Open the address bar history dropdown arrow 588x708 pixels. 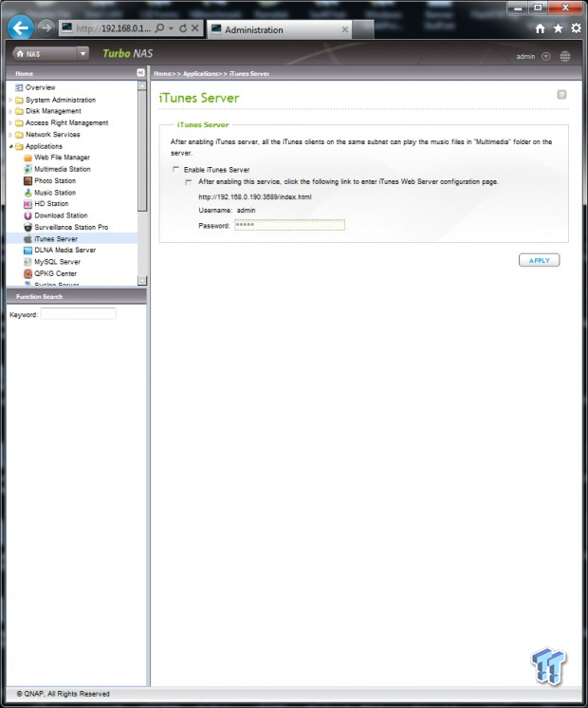(x=172, y=28)
